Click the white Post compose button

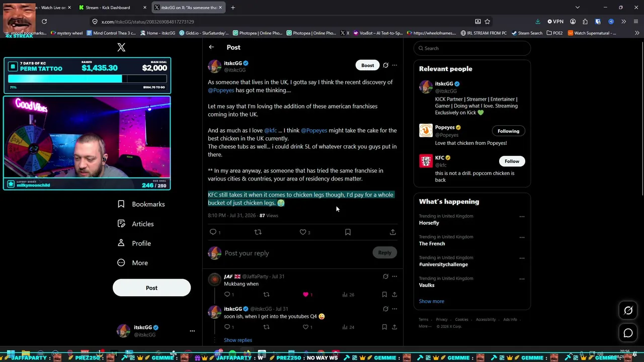[x=151, y=288]
